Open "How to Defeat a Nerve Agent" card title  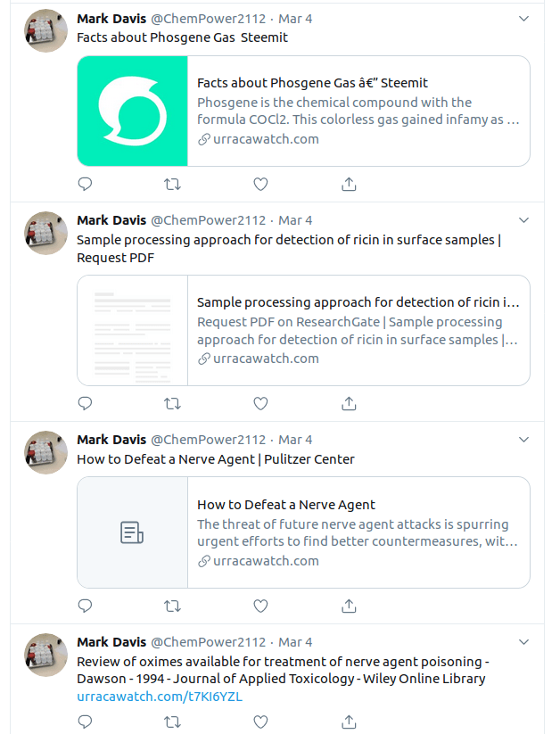pyautogui.click(x=286, y=505)
